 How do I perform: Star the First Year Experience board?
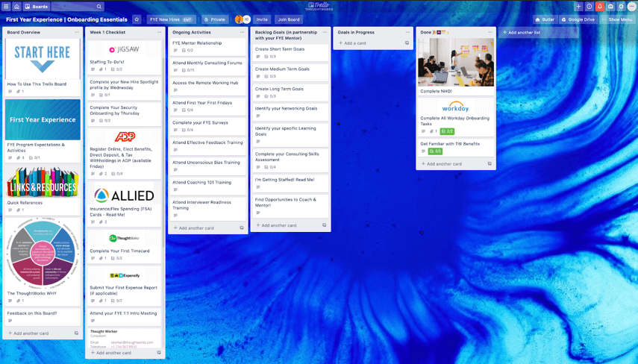tap(137, 19)
